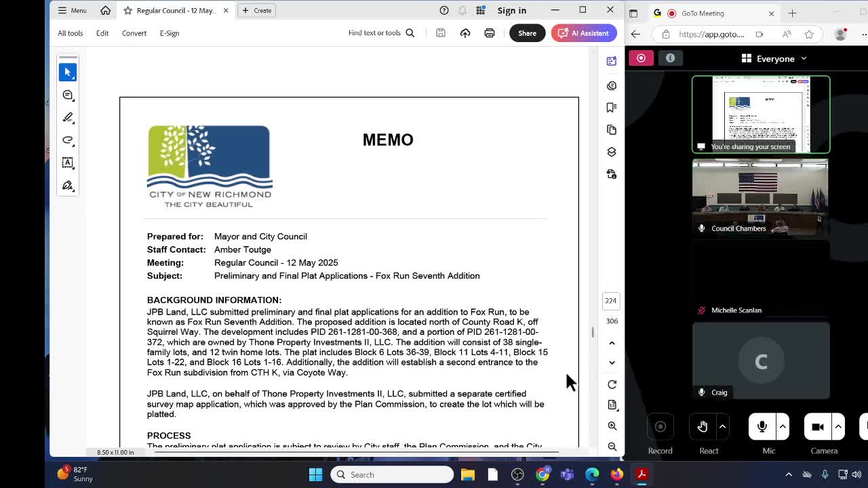The image size is (868, 488).
Task: Open the page thumbnails panel
Action: point(612,129)
